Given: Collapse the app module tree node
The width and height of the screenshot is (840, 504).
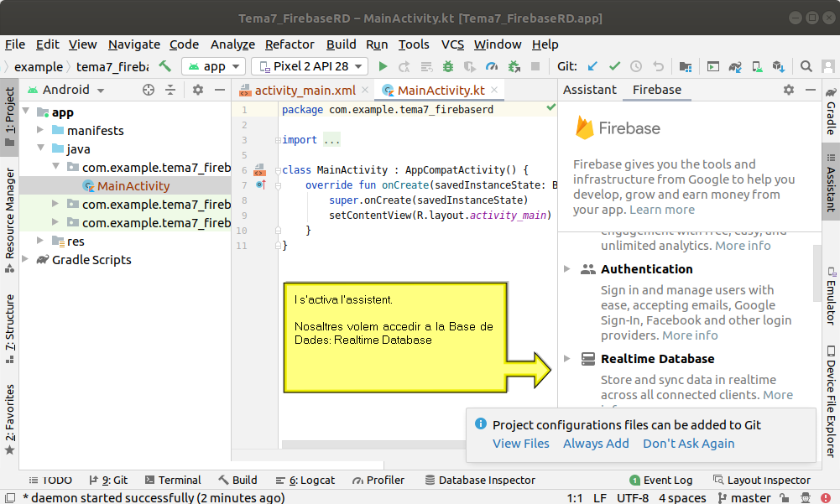Looking at the screenshot, I should 26,111.
